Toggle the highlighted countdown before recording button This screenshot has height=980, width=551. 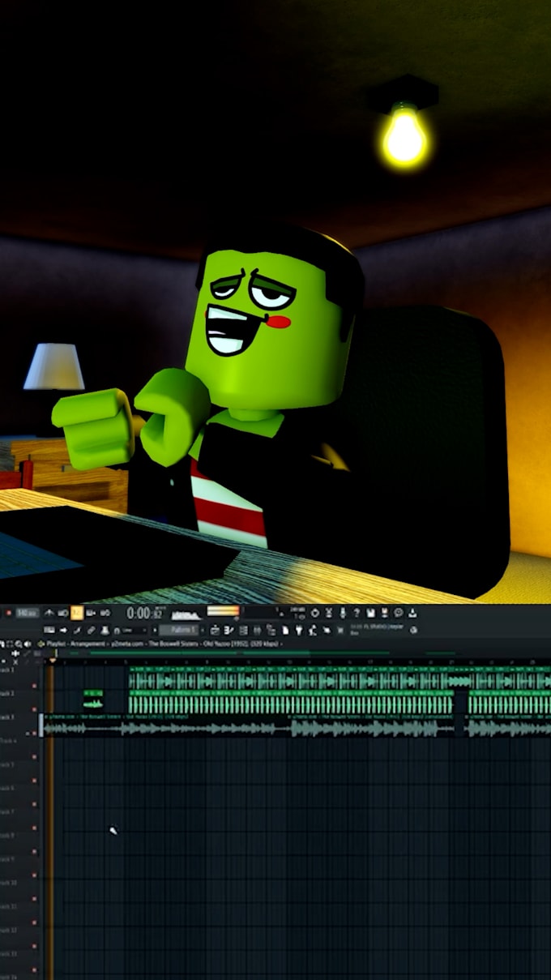pyautogui.click(x=77, y=612)
